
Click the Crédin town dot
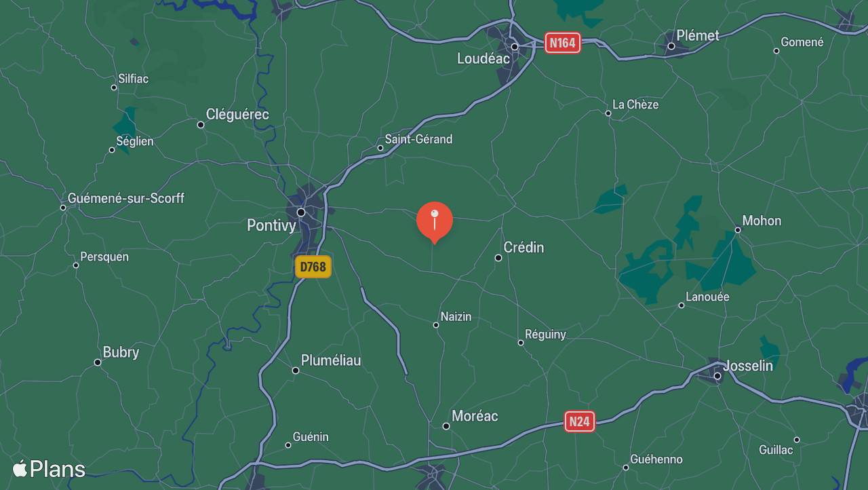point(498,258)
